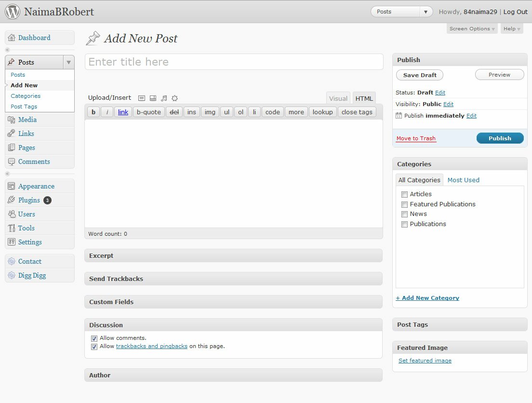Check the Articles category

click(x=404, y=195)
